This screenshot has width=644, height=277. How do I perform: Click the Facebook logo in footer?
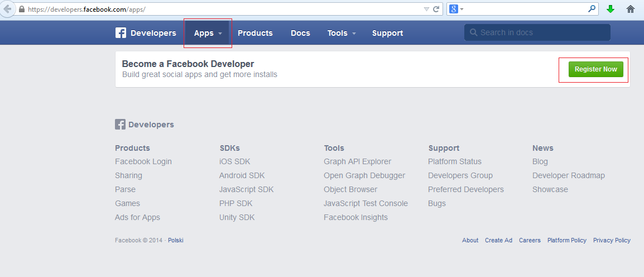pyautogui.click(x=120, y=125)
